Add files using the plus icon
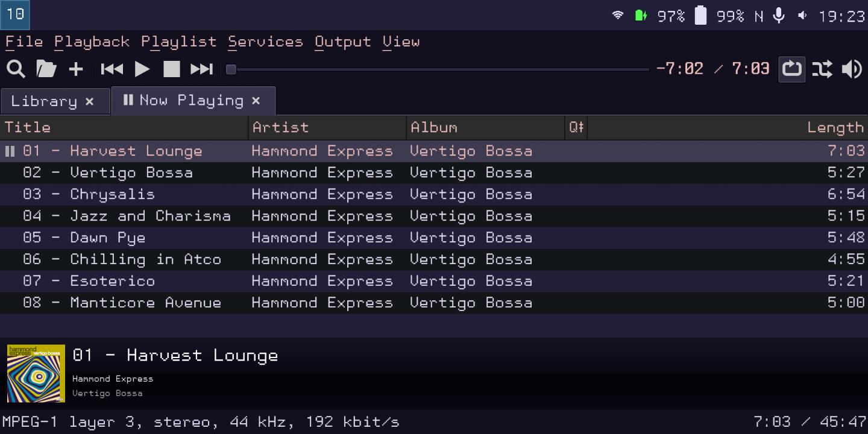 click(x=76, y=69)
